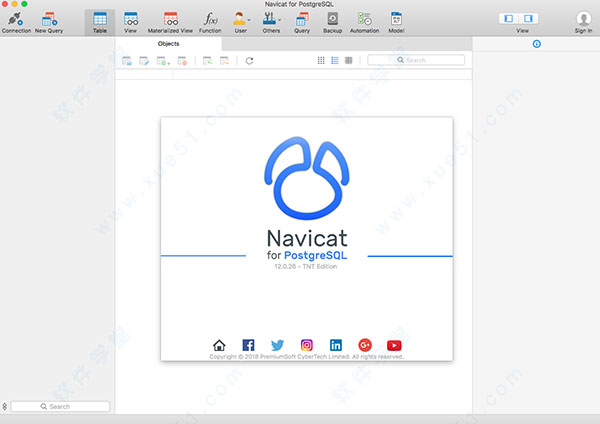Open the Backup tool

(333, 23)
